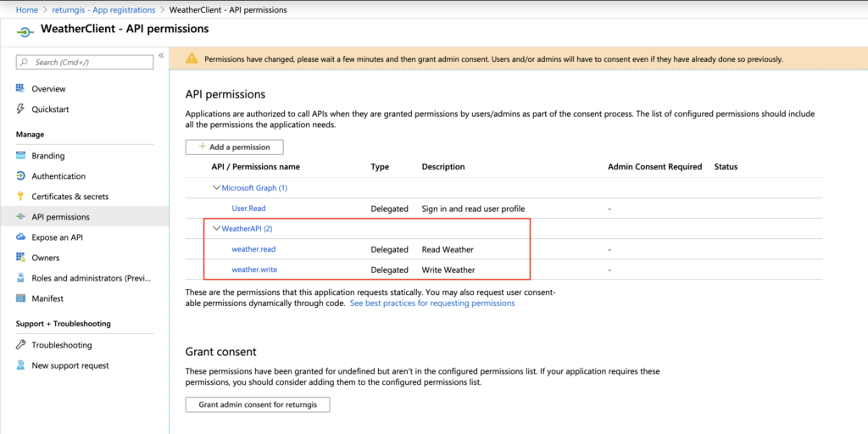Click the Type column header
This screenshot has height=434, width=868.
(x=380, y=167)
